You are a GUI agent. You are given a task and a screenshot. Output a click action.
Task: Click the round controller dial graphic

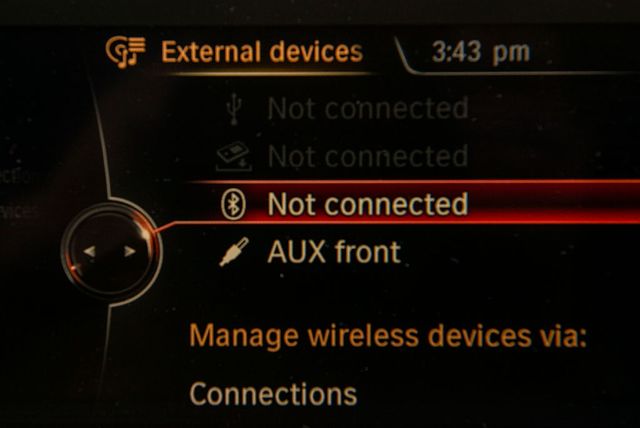(111, 251)
